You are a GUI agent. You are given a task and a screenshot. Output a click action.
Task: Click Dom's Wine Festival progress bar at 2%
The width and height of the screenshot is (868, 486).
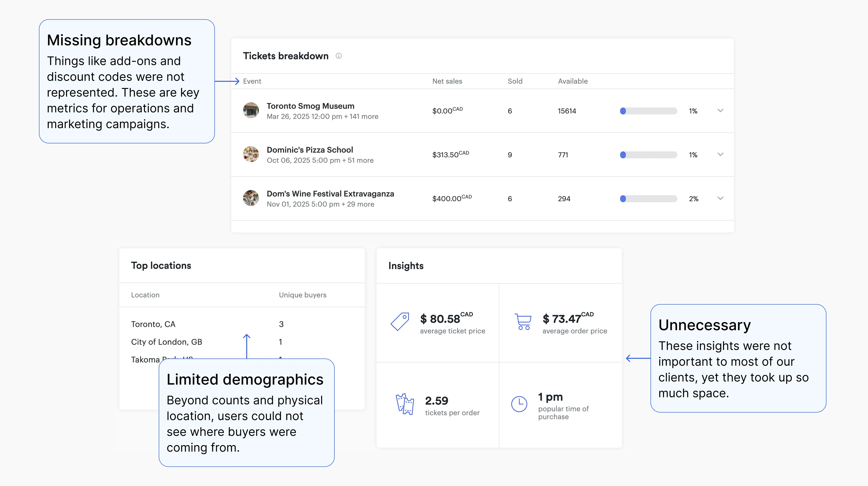(x=648, y=198)
